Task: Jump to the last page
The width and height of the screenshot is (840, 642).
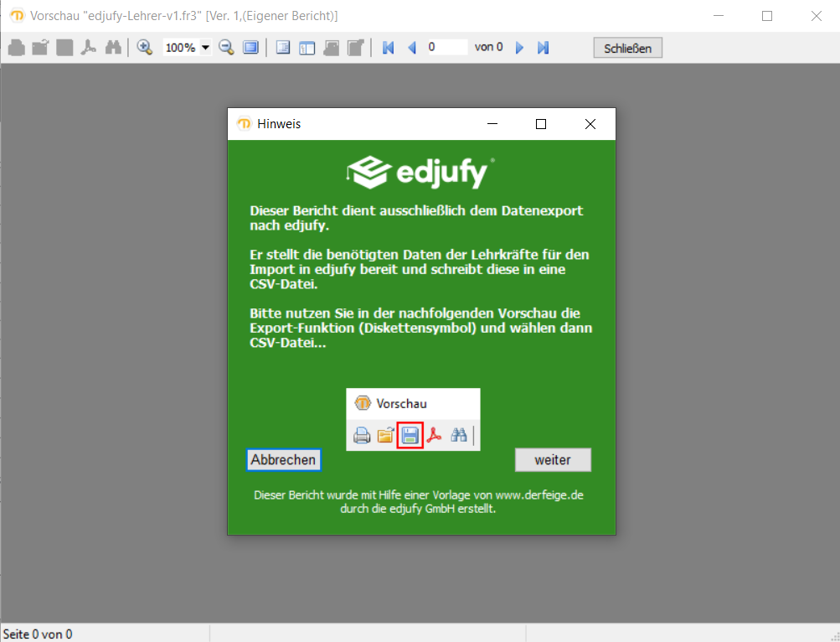Action: pyautogui.click(x=543, y=48)
